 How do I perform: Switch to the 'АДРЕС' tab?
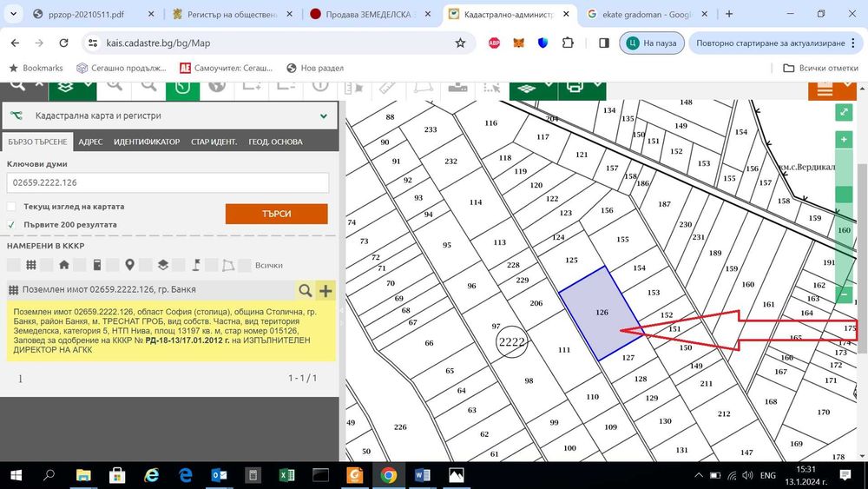pos(90,142)
